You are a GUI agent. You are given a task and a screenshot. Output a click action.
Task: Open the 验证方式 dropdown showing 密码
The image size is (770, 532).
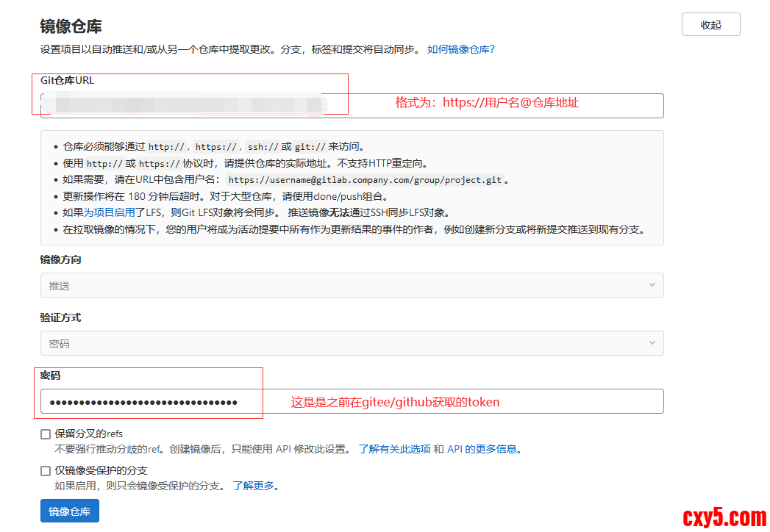(x=352, y=343)
